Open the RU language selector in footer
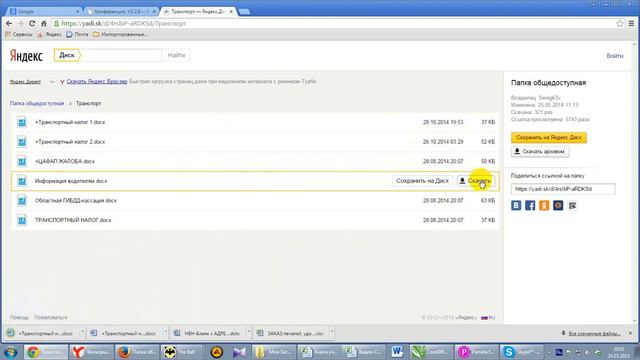The height and width of the screenshot is (360, 640). (488, 317)
